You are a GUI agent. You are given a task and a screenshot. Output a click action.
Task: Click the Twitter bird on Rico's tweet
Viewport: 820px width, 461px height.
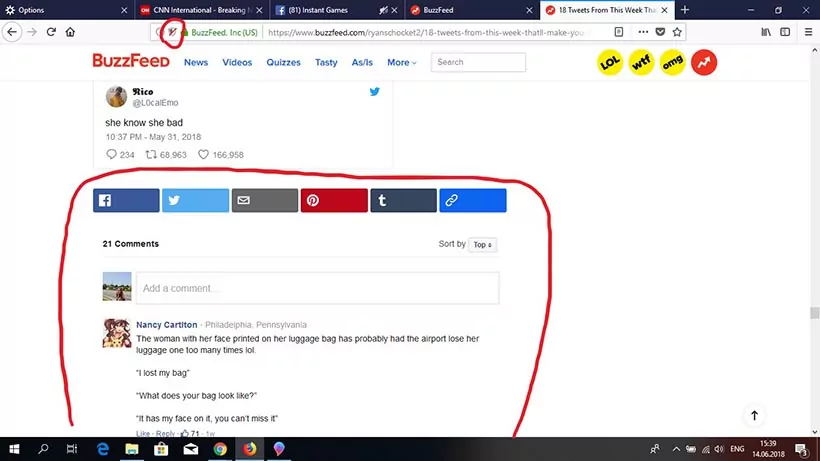click(x=374, y=91)
